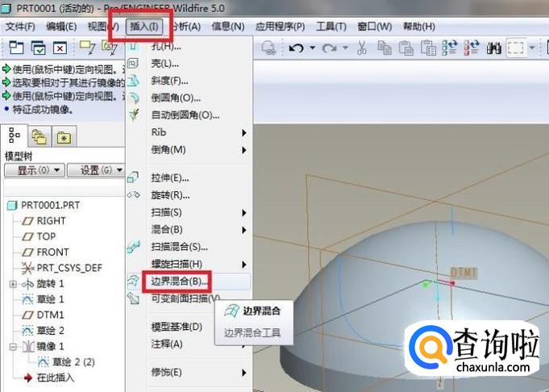
Task: Click the paste clipboard icon
Action: pyautogui.click(x=406, y=48)
